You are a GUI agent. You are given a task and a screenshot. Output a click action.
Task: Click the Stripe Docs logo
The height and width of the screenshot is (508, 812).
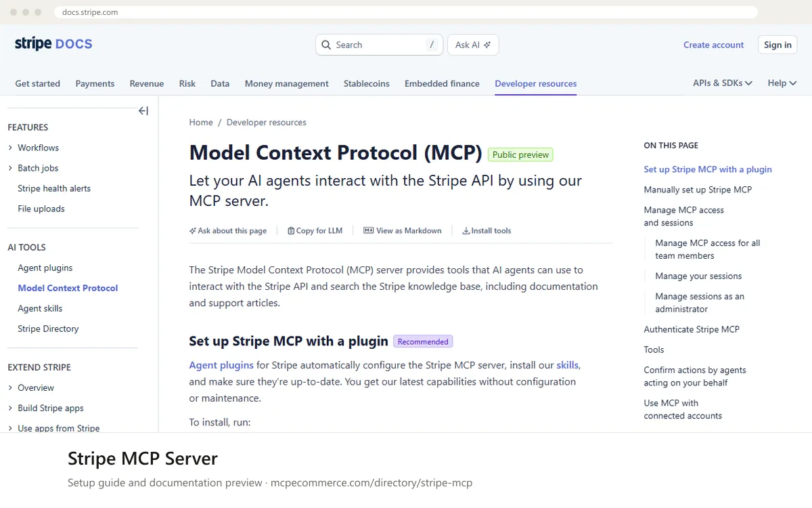[x=53, y=44]
